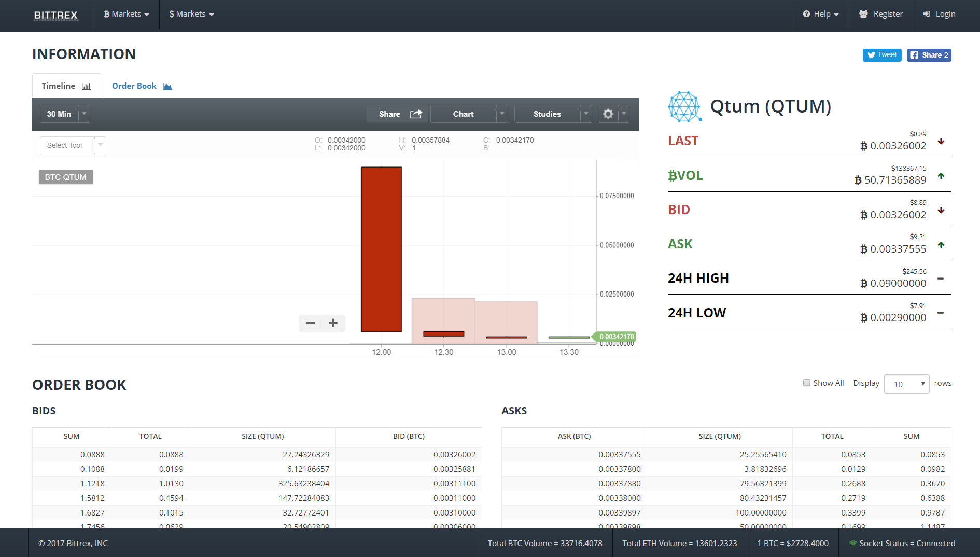Expand the Studies dropdown arrow
This screenshot has height=557, width=980.
pos(586,114)
